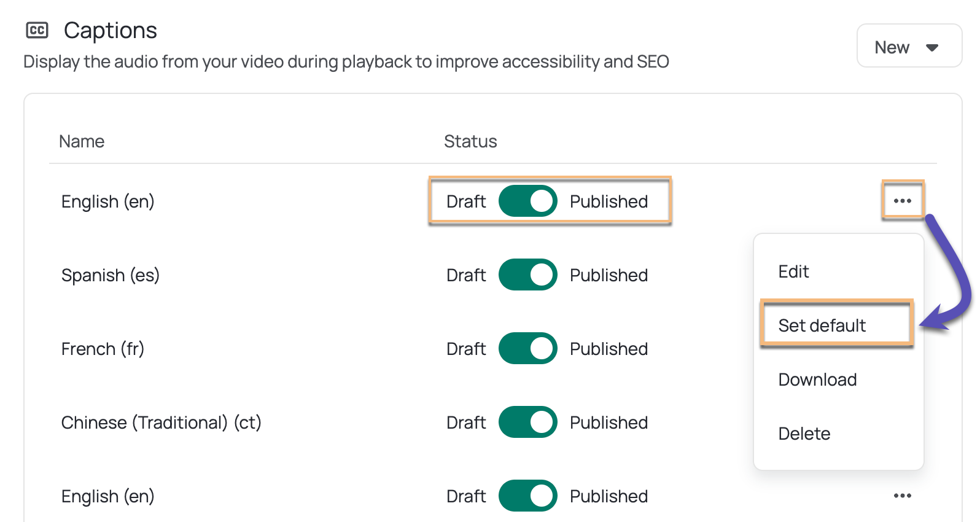Open the New dropdown
Image resolution: width=980 pixels, height=522 pixels.
[x=909, y=46]
